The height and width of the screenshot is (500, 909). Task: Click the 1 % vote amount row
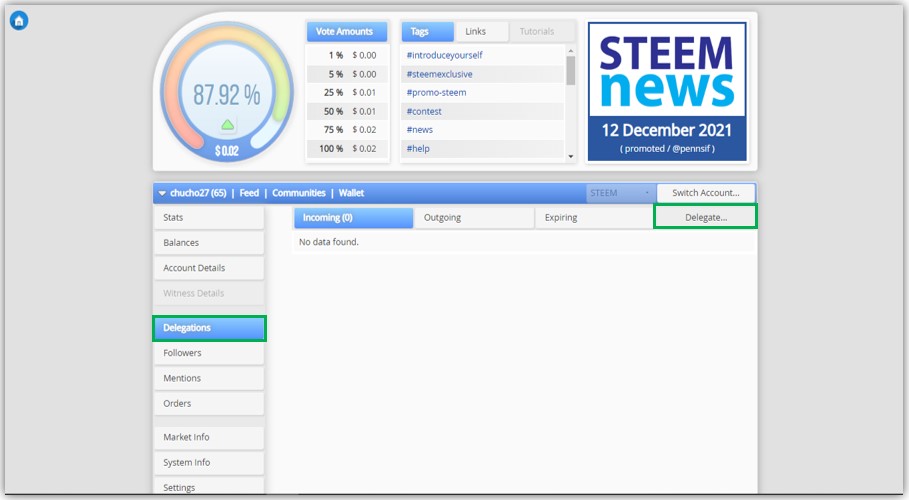347,55
